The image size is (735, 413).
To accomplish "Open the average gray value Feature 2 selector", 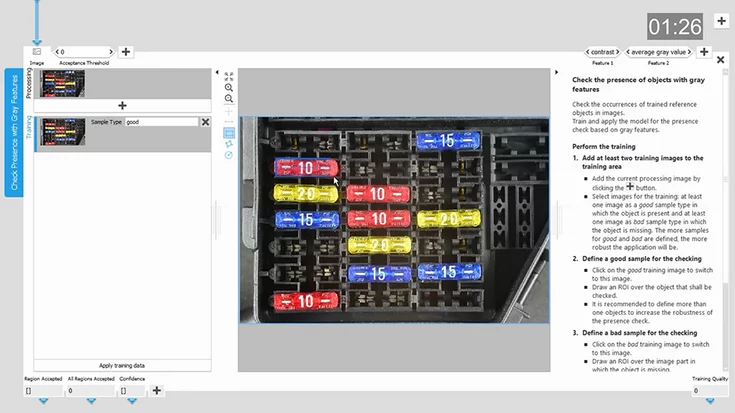I will point(659,52).
